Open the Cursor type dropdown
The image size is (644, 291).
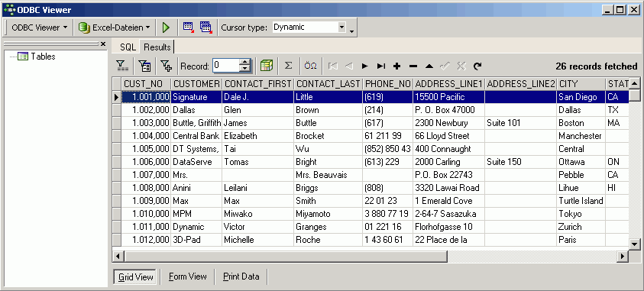click(341, 27)
